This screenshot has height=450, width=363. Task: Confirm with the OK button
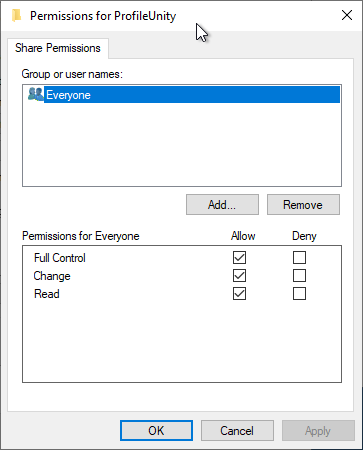click(156, 431)
